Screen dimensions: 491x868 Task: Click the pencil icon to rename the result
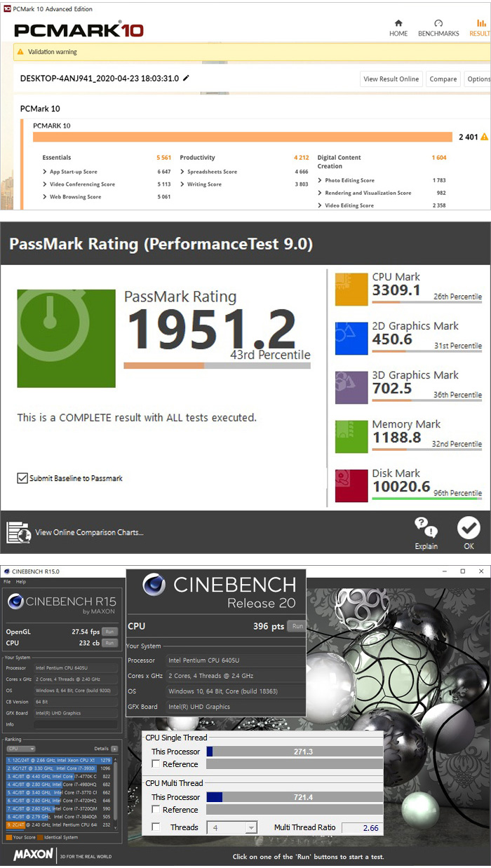186,78
